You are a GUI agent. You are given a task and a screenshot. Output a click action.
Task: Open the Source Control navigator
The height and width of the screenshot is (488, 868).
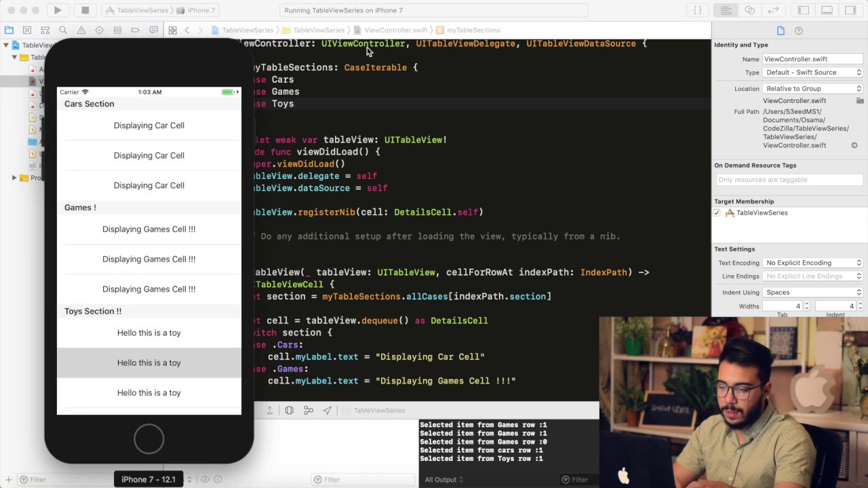click(27, 30)
